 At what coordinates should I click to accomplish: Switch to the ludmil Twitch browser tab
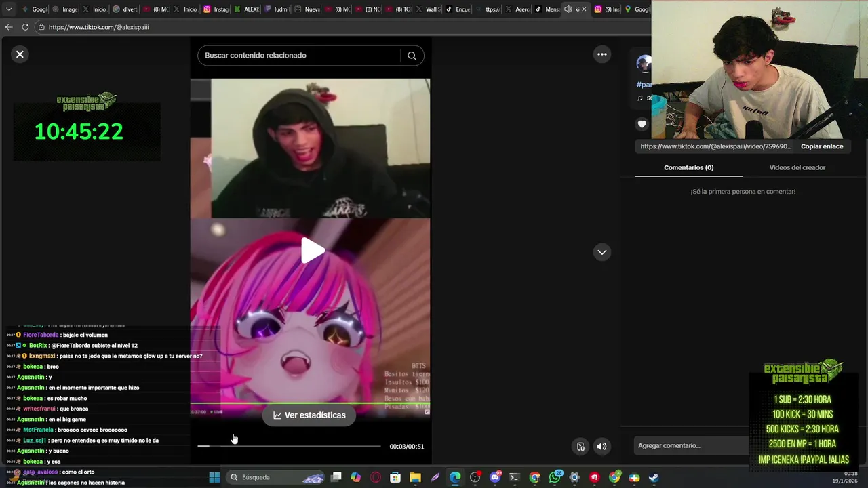(277, 9)
